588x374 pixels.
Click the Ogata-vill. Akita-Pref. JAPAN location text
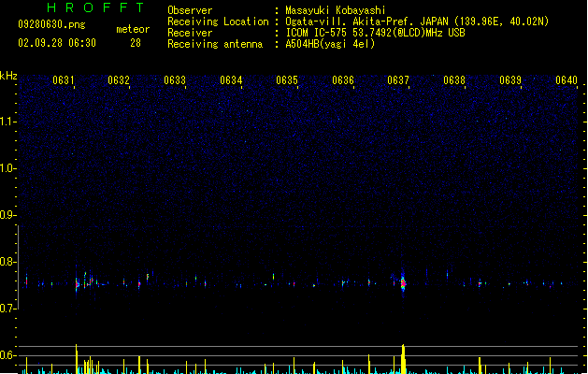(x=417, y=22)
